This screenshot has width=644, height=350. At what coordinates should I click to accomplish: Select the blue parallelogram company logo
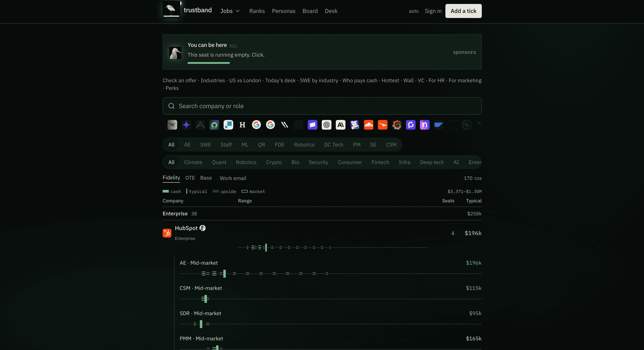pyautogui.click(x=439, y=125)
